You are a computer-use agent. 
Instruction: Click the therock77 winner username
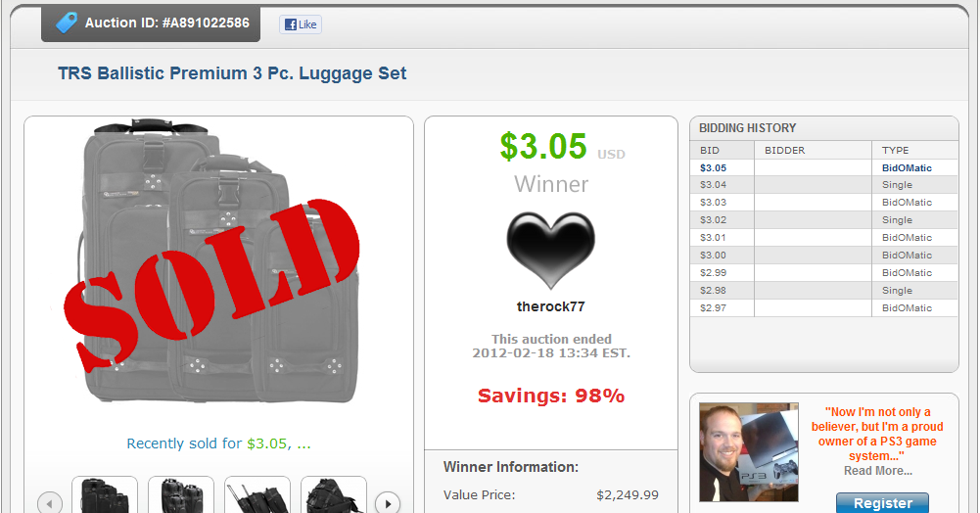coord(550,306)
